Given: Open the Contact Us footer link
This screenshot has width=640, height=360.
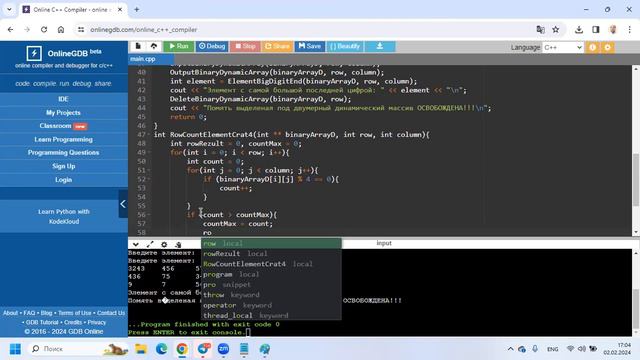Looking at the screenshot, I should click(111, 313).
